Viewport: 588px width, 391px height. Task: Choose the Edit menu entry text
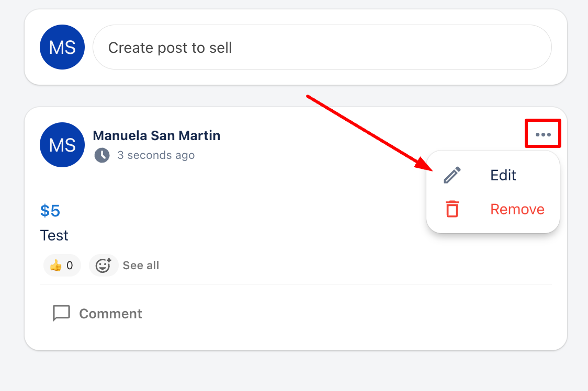[x=503, y=175]
